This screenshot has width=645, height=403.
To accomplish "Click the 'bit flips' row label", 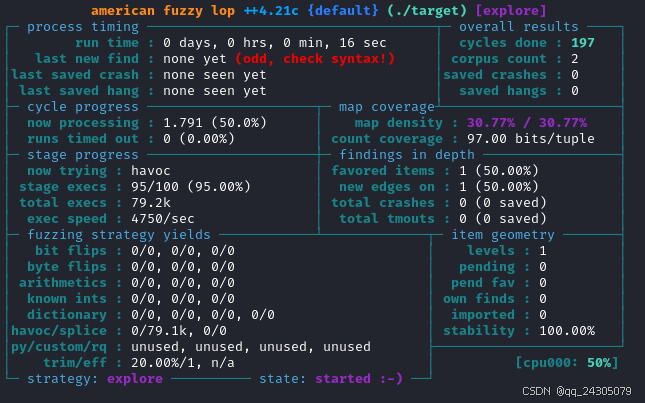I will pos(71,251).
